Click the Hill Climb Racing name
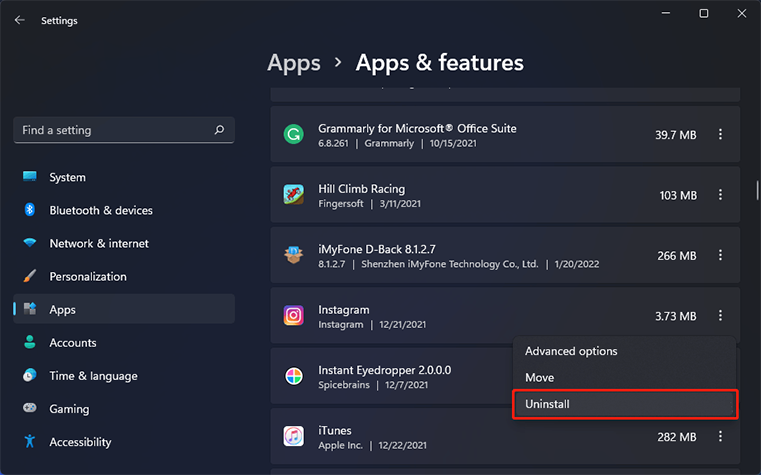The image size is (761, 475). [x=361, y=189]
